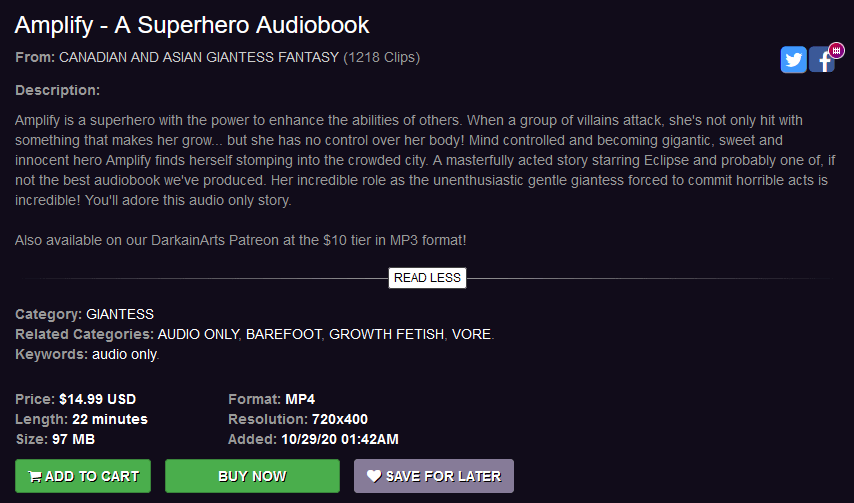
Task: Share the clip on Facebook
Action: click(x=821, y=61)
